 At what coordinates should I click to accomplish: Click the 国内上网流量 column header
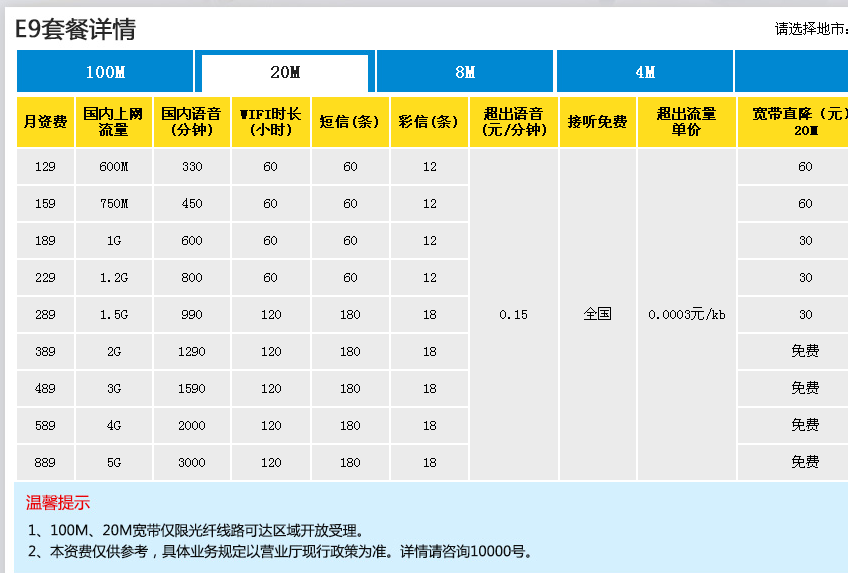point(113,122)
